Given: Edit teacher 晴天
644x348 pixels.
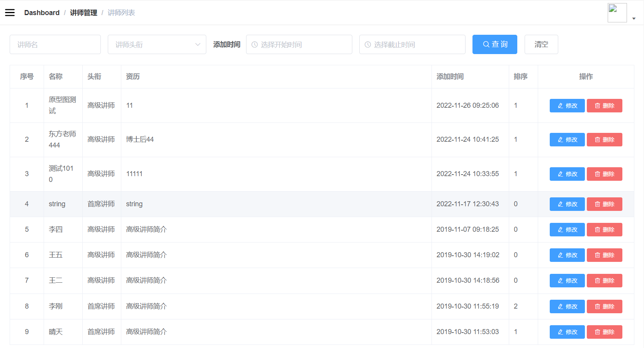Looking at the screenshot, I should [567, 332].
